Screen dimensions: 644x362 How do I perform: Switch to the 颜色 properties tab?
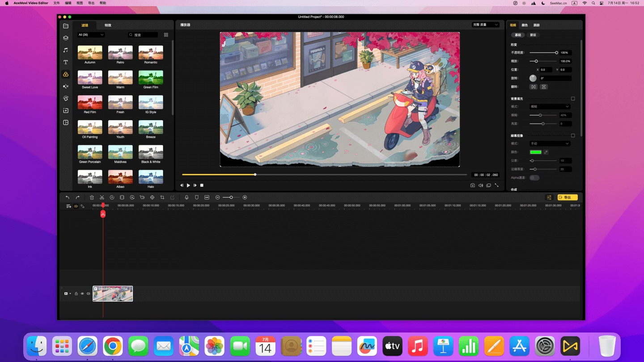[525, 25]
